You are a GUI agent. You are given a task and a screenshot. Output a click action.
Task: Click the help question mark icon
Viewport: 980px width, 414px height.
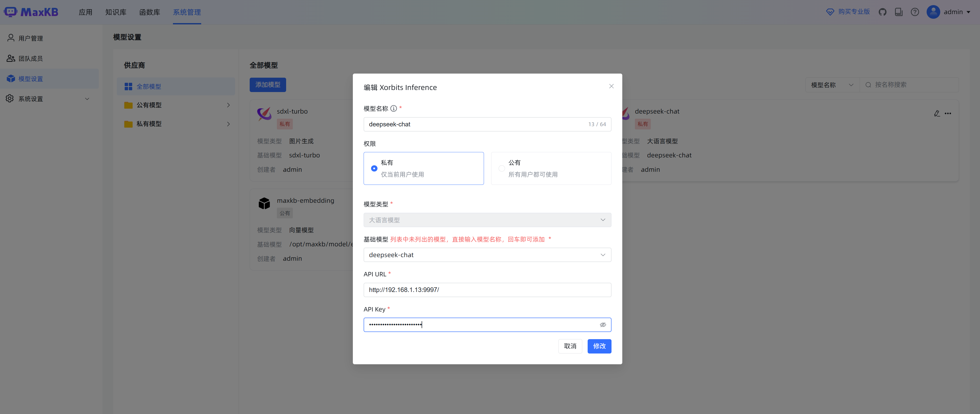(915, 12)
